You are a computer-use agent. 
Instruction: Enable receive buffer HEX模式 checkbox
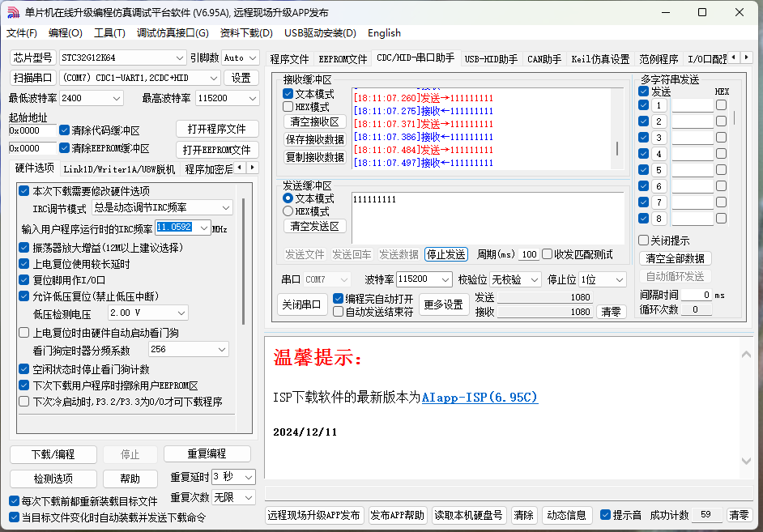click(288, 107)
